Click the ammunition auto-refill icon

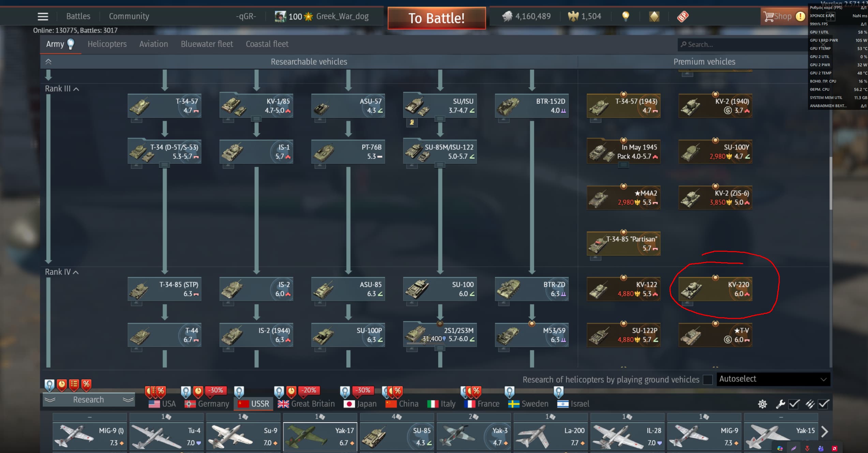[810, 404]
